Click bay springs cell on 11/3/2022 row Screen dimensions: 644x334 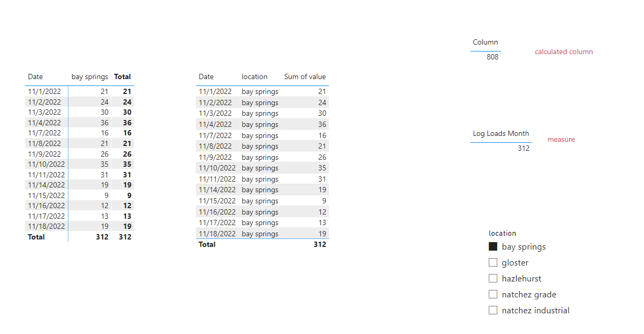point(260,113)
